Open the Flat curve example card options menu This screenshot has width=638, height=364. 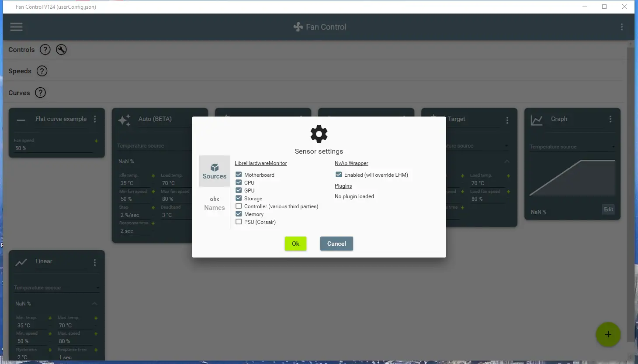[95, 119]
